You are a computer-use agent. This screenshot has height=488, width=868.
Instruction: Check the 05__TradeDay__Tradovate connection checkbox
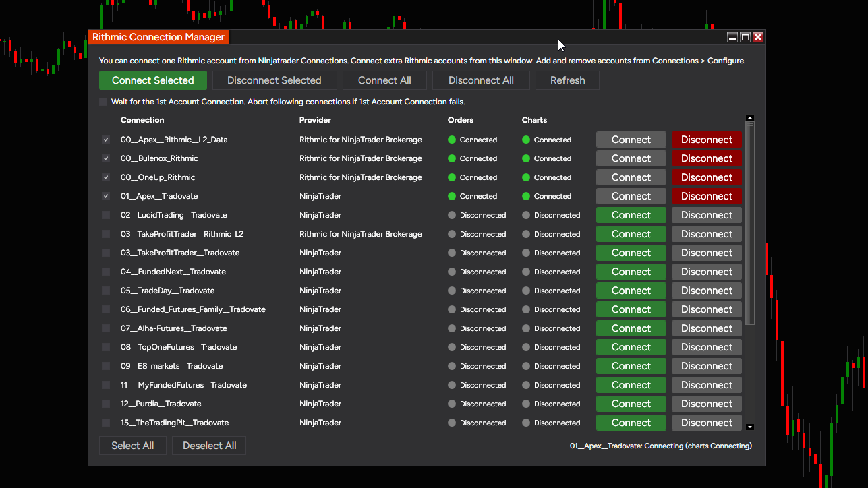point(106,291)
